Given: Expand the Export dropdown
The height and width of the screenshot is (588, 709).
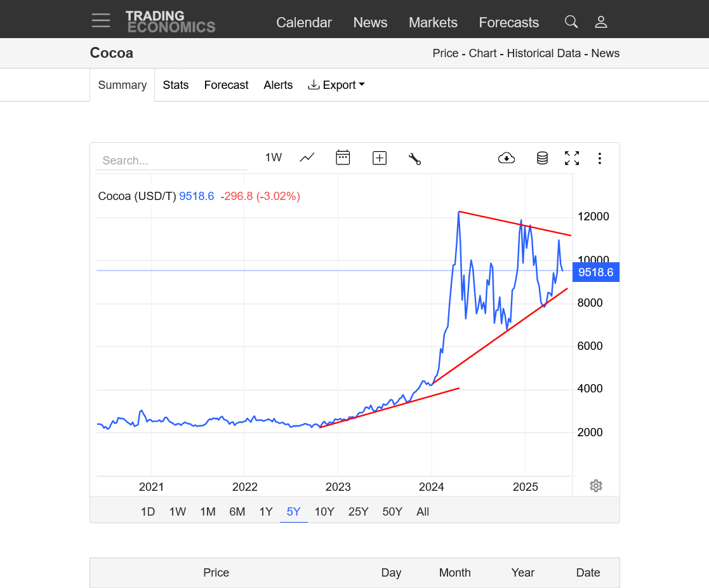Looking at the screenshot, I should 336,85.
